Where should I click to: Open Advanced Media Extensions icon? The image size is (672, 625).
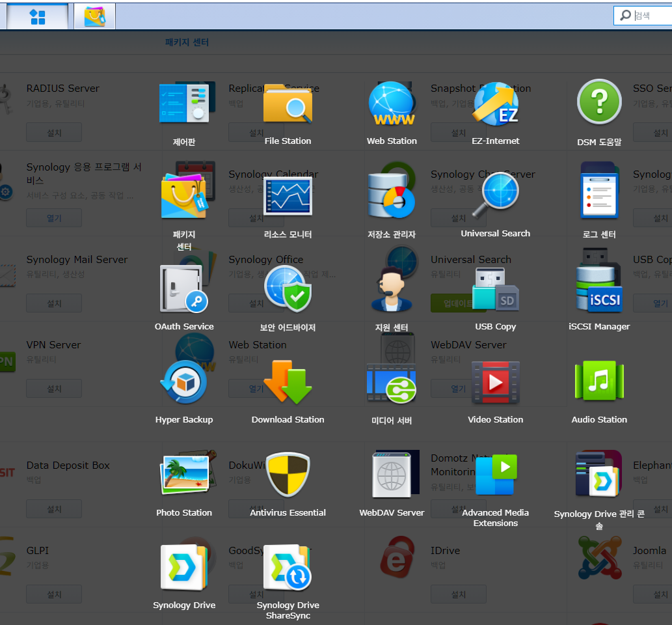[496, 475]
